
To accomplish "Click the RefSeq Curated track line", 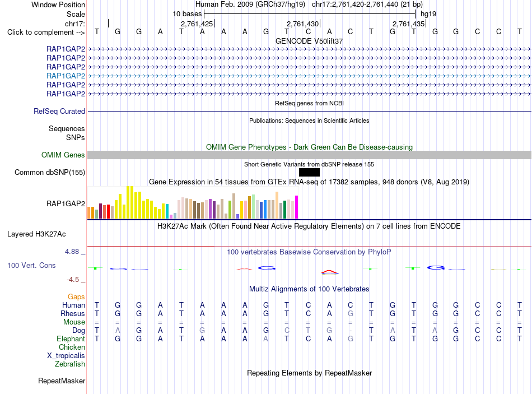I will [x=309, y=111].
